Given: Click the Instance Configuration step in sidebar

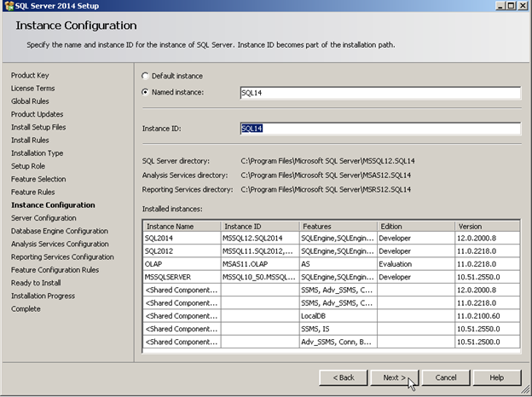Looking at the screenshot, I should point(53,205).
